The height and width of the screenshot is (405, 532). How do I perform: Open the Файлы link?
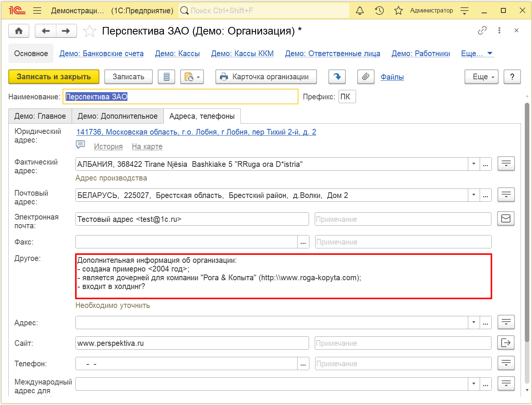pos(392,77)
